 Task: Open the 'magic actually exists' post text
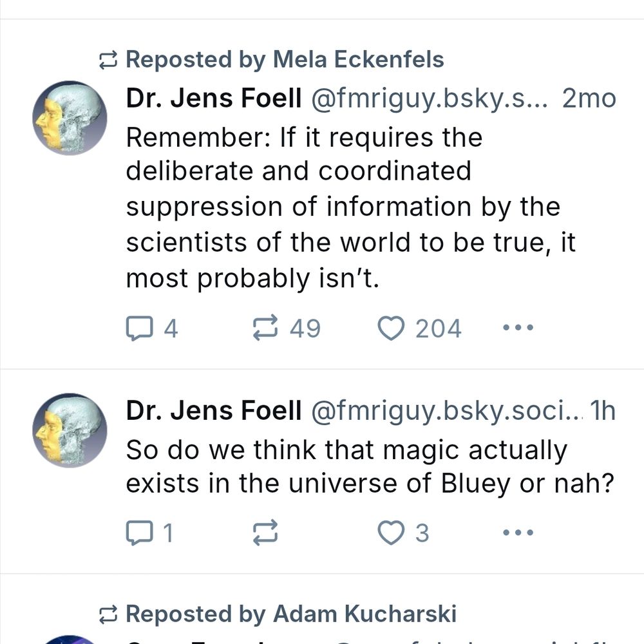[370, 466]
